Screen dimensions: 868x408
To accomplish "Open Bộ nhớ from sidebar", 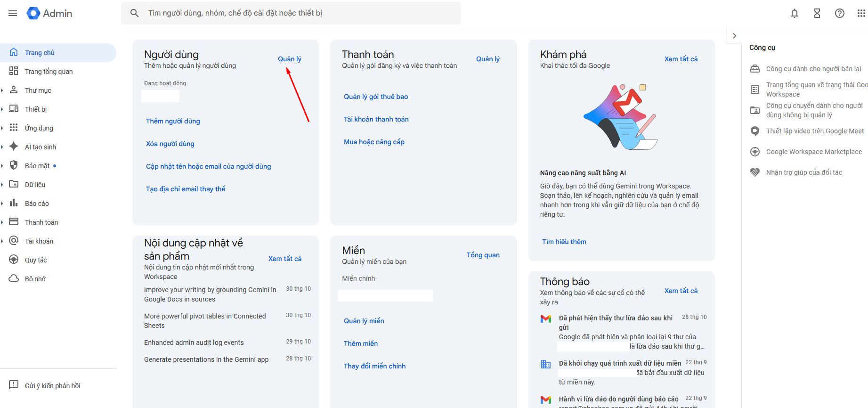I will (35, 279).
